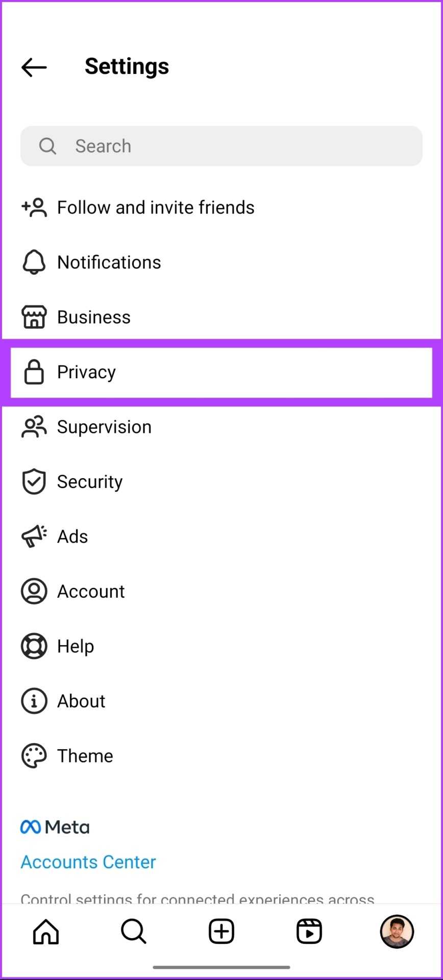This screenshot has height=980, width=443.
Task: Tap the Follow and invite friends icon
Action: click(34, 208)
